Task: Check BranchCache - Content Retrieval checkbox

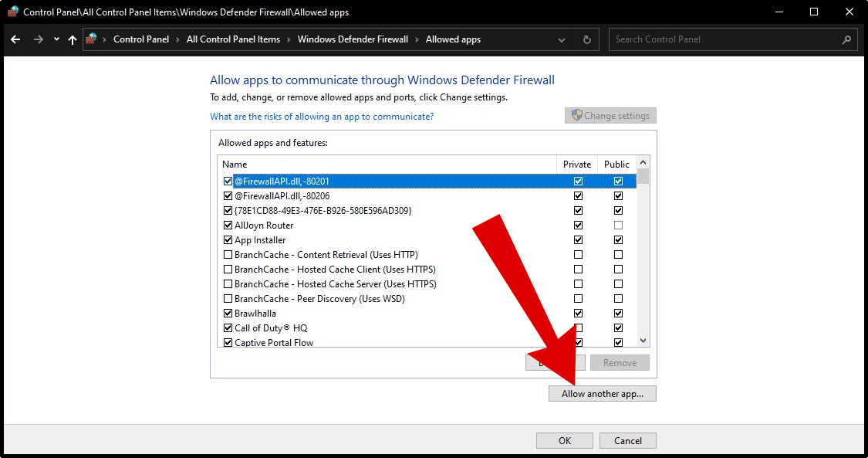Action: pyautogui.click(x=228, y=255)
